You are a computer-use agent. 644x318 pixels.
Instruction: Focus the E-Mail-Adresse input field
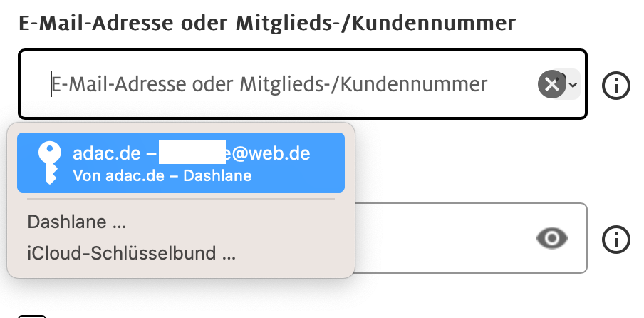pyautogui.click(x=285, y=86)
